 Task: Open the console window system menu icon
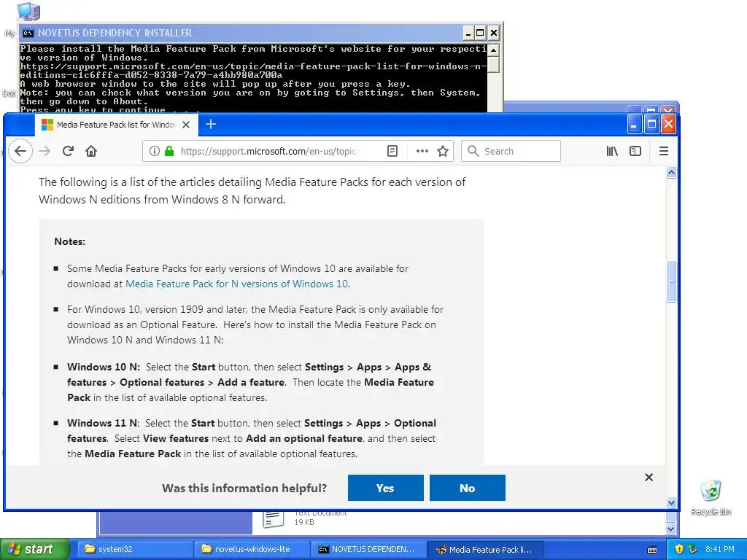pyautogui.click(x=28, y=33)
